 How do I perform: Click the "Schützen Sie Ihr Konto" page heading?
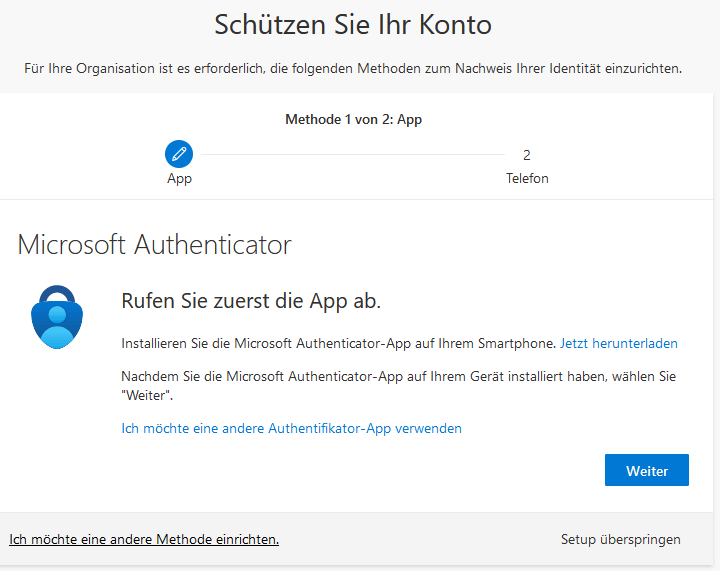[353, 24]
